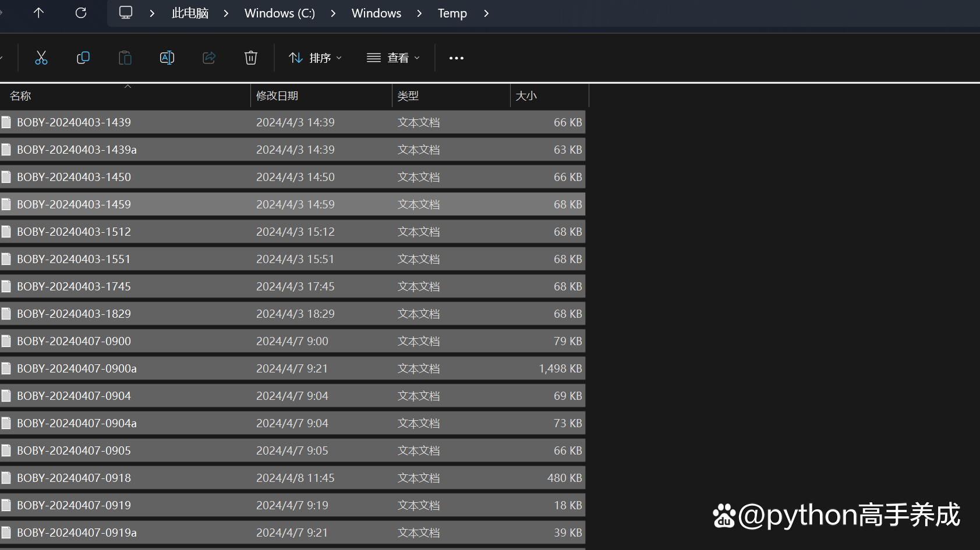The width and height of the screenshot is (980, 550).
Task: Click the Paste clipboard icon
Action: [x=125, y=58]
